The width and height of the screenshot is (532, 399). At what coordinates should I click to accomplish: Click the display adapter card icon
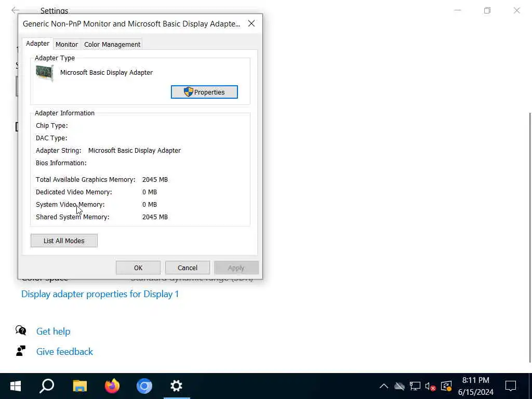click(45, 73)
